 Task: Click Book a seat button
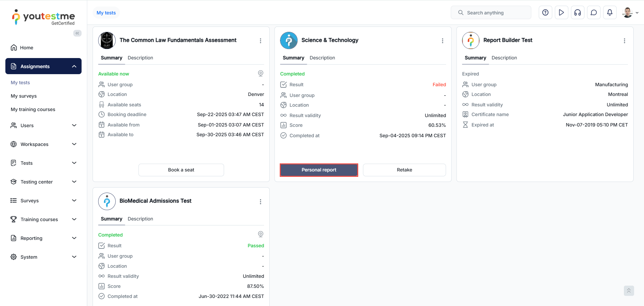click(x=181, y=170)
